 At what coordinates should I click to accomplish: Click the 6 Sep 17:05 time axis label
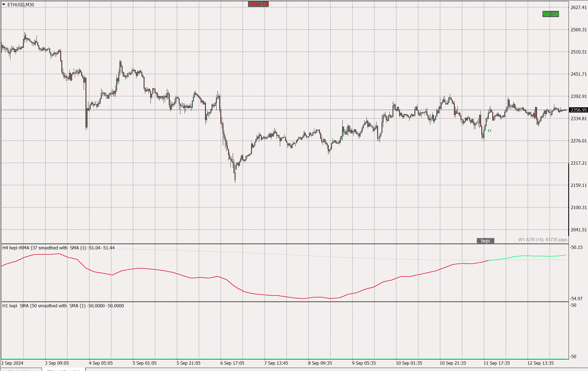(x=232, y=363)
